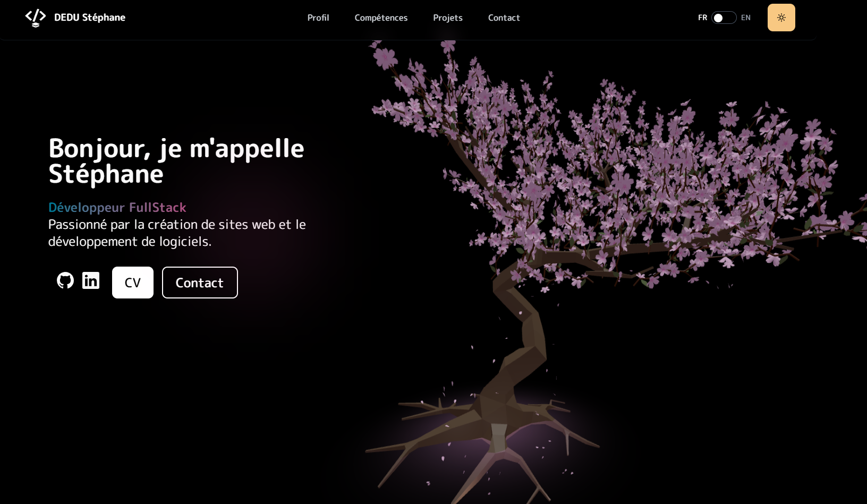Open the Projets nav item
The width and height of the screenshot is (867, 504).
coord(447,18)
